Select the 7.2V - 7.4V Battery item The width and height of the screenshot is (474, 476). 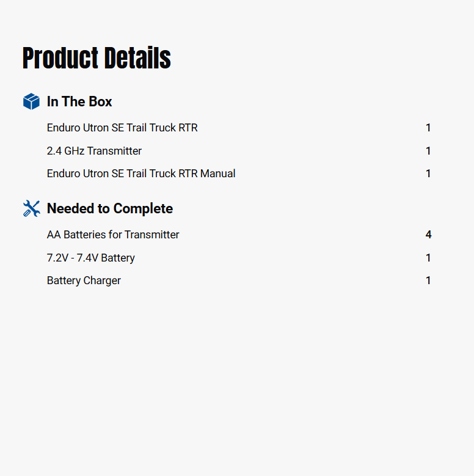[x=91, y=258]
